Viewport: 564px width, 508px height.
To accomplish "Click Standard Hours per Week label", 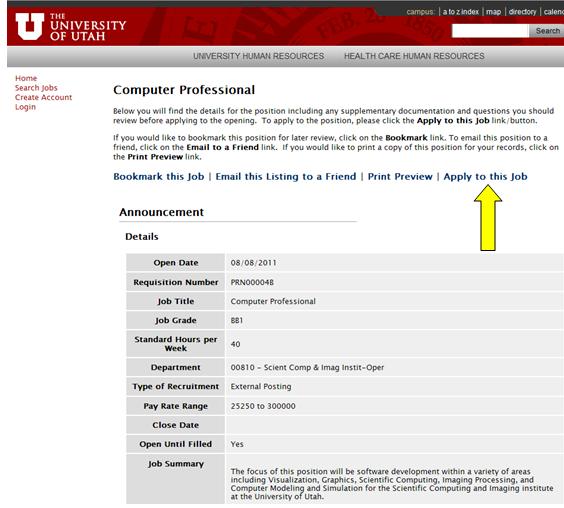I will pyautogui.click(x=176, y=344).
